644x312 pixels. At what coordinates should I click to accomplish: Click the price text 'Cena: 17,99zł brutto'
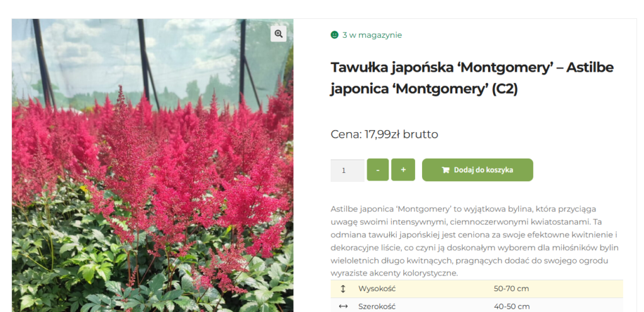click(x=384, y=134)
